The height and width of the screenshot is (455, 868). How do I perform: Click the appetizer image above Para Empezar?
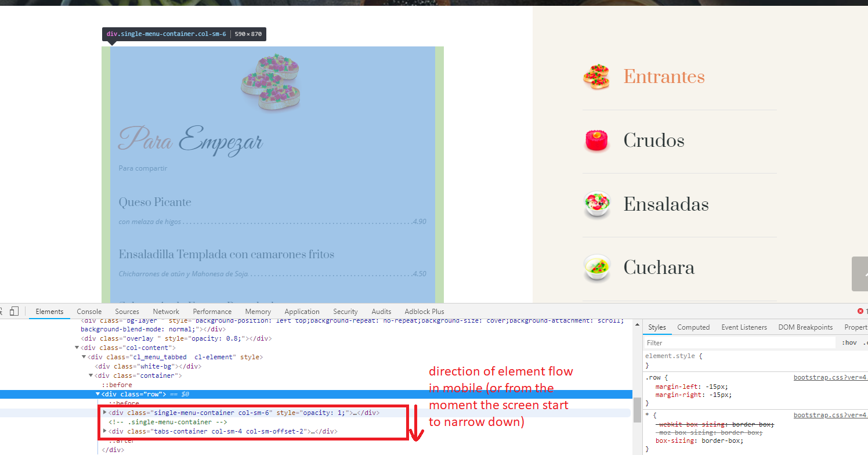(270, 84)
